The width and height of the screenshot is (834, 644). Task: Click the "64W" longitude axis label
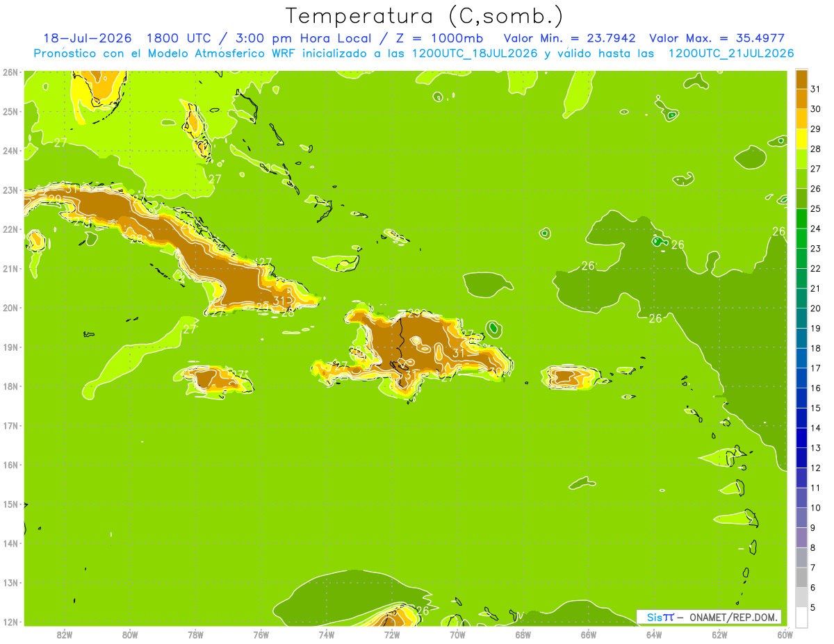[x=654, y=634]
